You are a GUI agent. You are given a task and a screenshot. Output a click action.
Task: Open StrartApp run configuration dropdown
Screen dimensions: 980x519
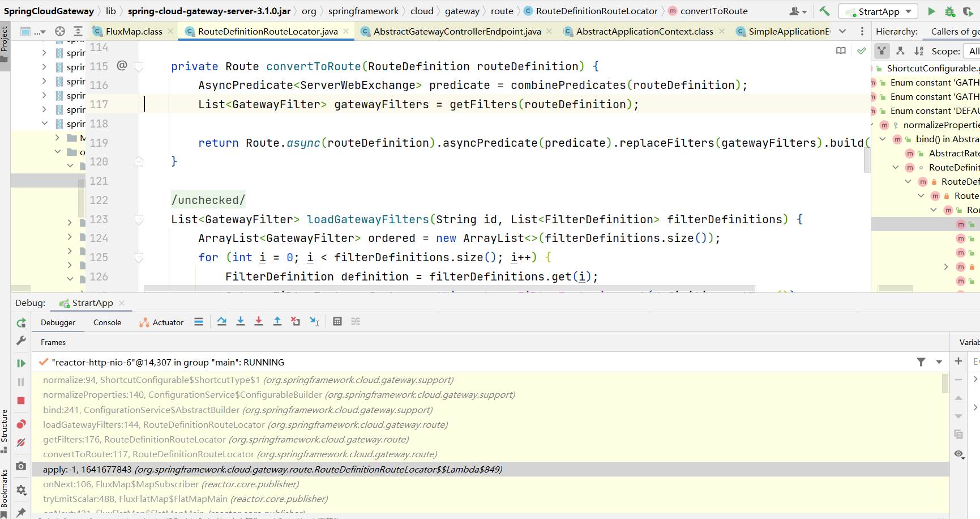coord(878,11)
